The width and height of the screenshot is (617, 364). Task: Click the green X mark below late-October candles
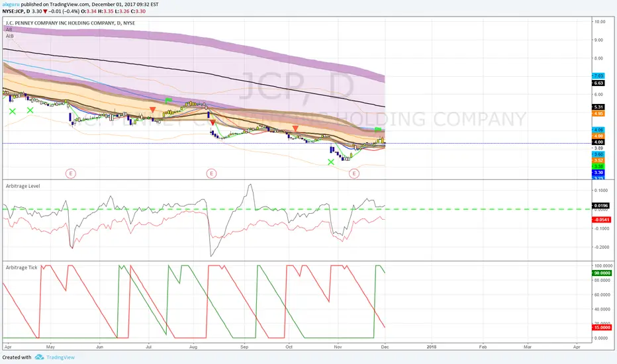pos(331,161)
